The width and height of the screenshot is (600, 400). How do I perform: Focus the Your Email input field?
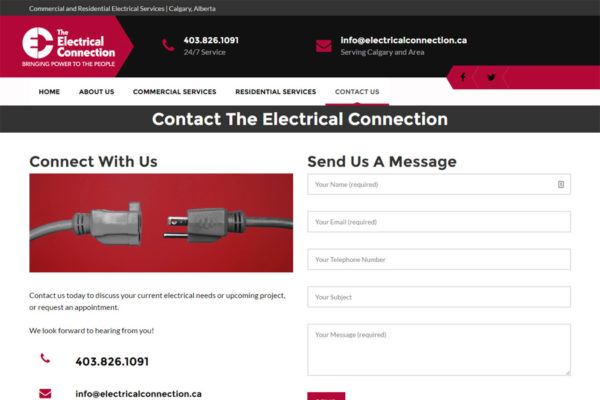point(439,222)
